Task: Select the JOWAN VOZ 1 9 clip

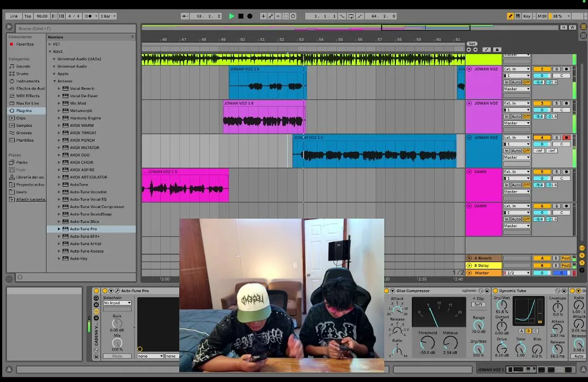Action: pos(267,82)
